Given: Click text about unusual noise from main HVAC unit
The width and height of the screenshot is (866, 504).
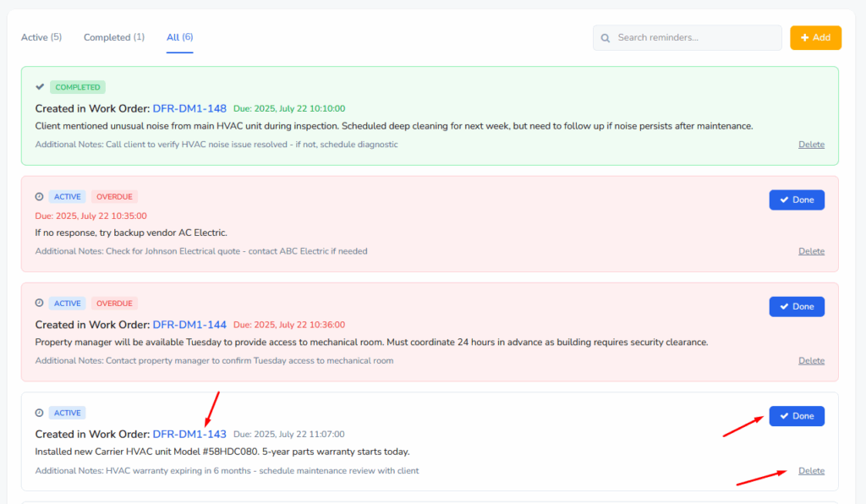Looking at the screenshot, I should 394,126.
